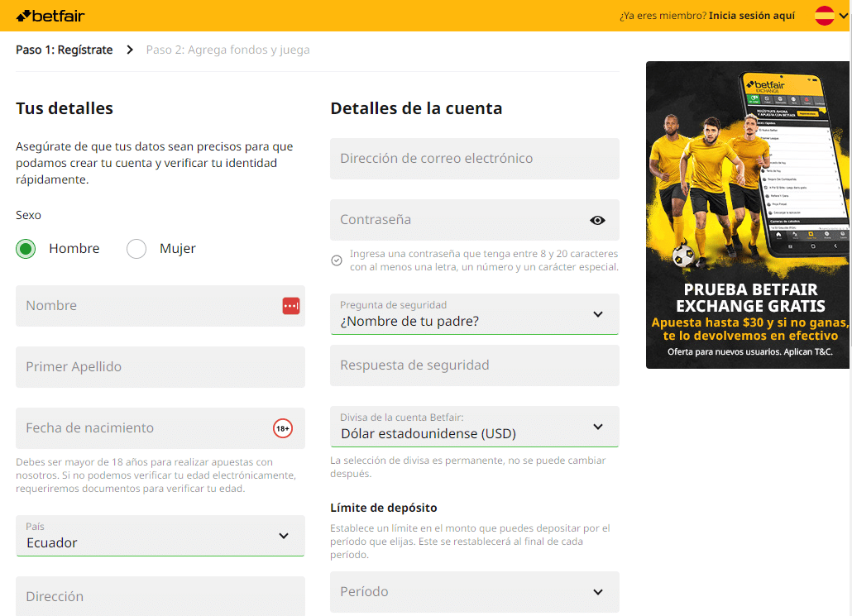Viewport: 852px width, 616px height.
Task: Open the Pregunta de seguridad dropdown
Action: click(474, 314)
